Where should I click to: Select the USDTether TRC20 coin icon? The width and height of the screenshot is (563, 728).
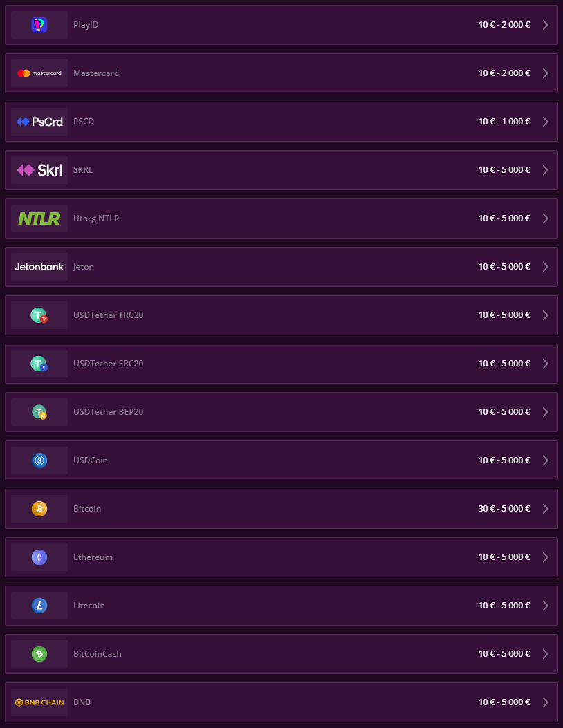[x=39, y=315]
